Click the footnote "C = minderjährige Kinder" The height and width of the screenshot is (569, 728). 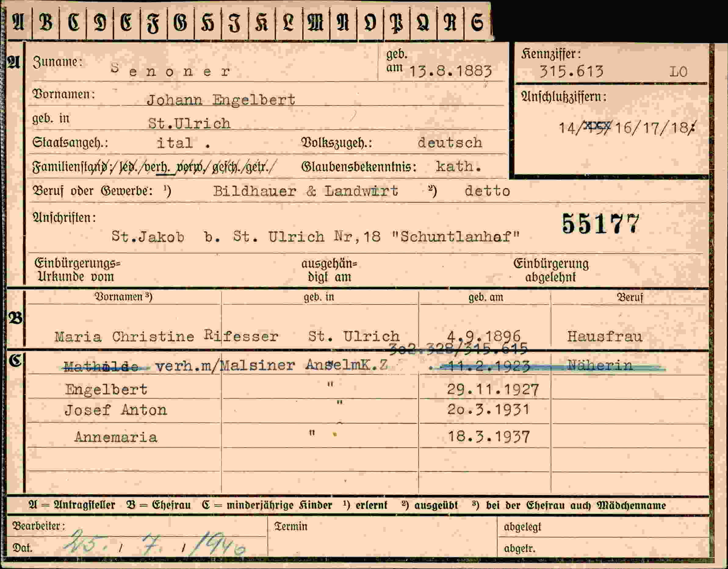pos(267,505)
